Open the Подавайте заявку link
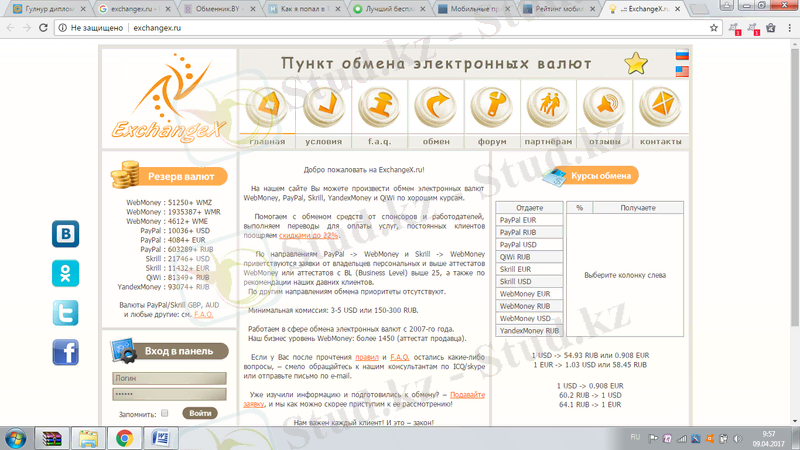This screenshot has width=800, height=450. click(x=467, y=395)
